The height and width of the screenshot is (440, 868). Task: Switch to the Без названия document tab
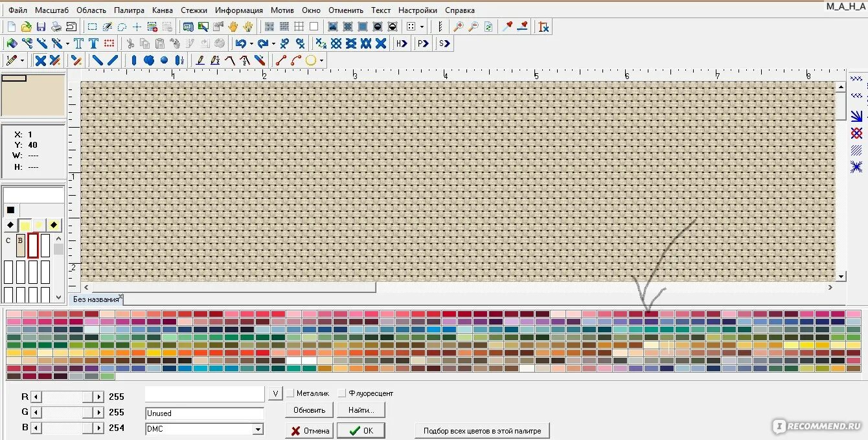coord(95,299)
